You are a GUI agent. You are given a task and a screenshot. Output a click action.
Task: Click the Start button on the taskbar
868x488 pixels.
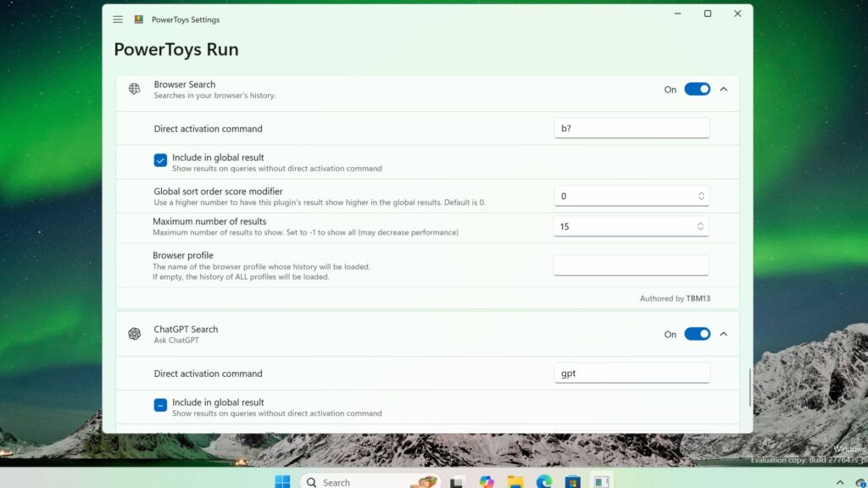coord(283,481)
